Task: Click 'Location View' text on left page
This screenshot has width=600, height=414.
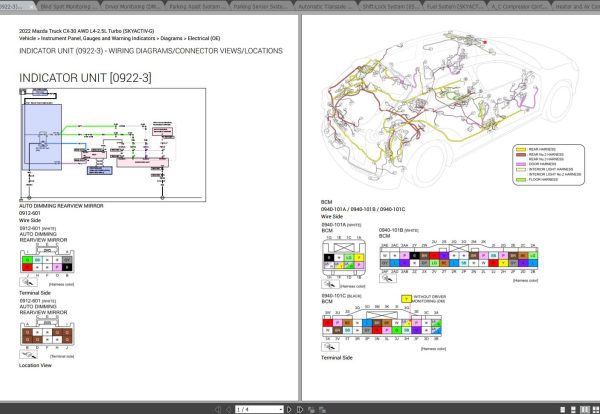Action: 35,365
